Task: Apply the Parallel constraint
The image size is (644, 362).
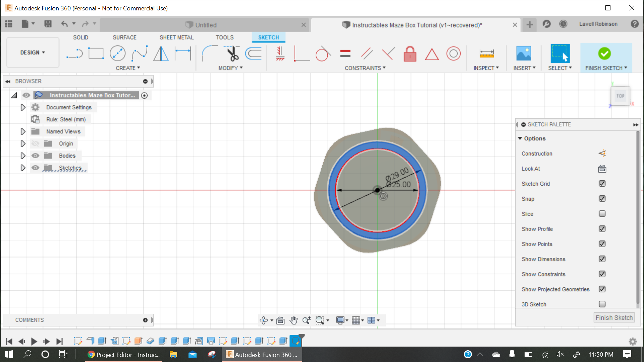Action: (367, 54)
